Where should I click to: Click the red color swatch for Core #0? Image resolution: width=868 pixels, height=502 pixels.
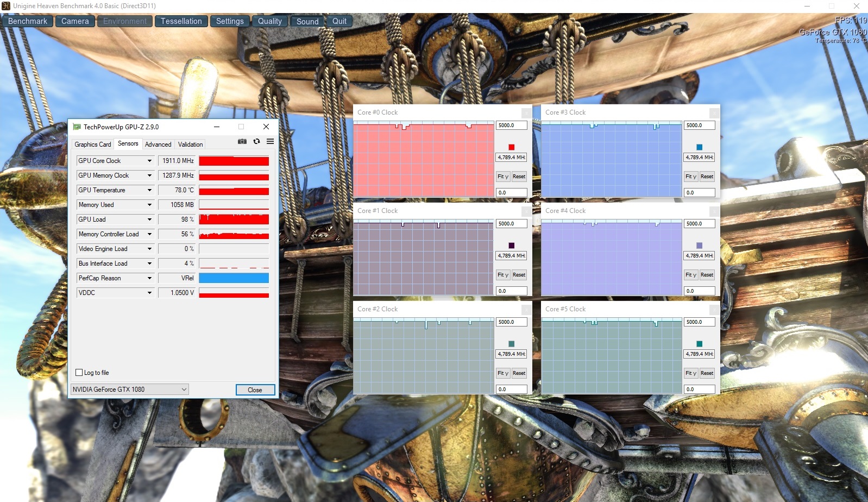tap(512, 147)
